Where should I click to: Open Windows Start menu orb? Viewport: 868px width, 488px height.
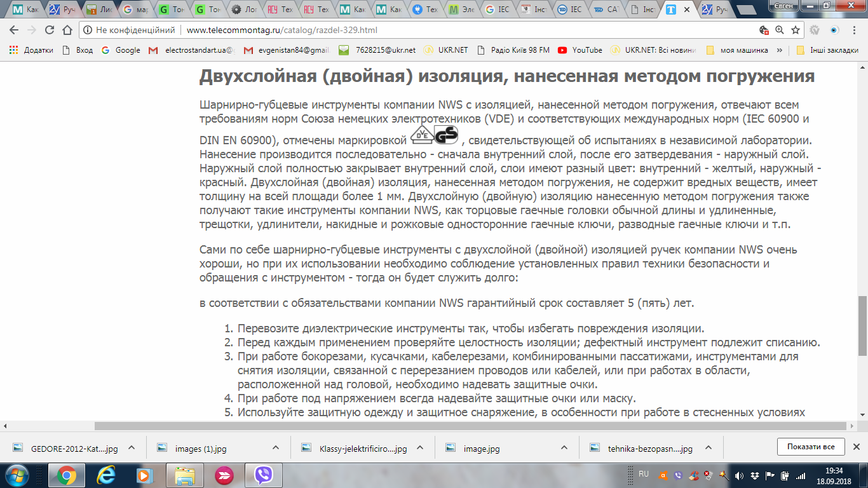click(17, 475)
